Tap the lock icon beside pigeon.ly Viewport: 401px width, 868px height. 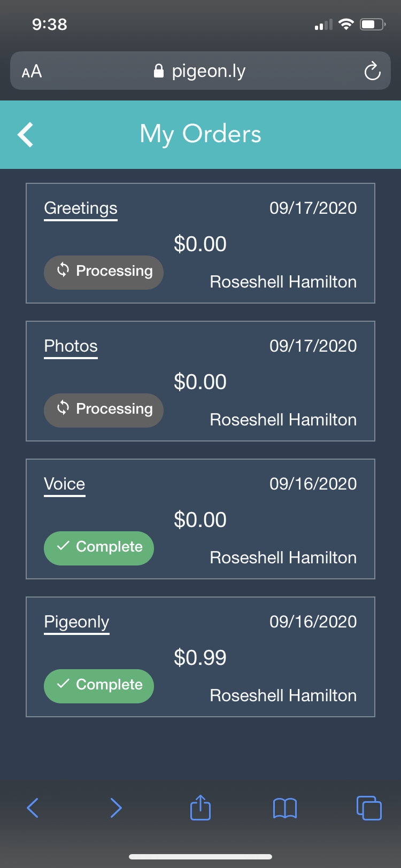click(x=158, y=71)
